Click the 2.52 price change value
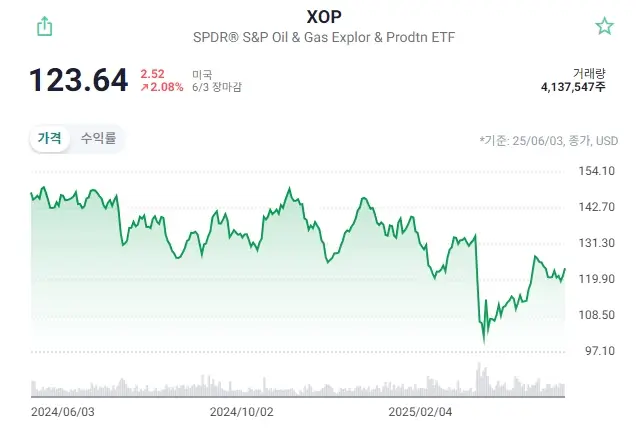The width and height of the screenshot is (642, 433). pos(152,73)
